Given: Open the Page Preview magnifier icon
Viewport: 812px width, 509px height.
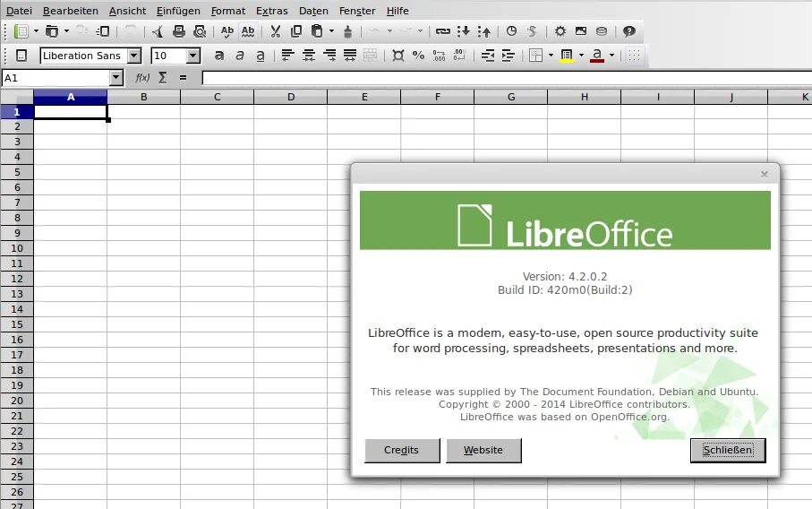Looking at the screenshot, I should click(200, 31).
